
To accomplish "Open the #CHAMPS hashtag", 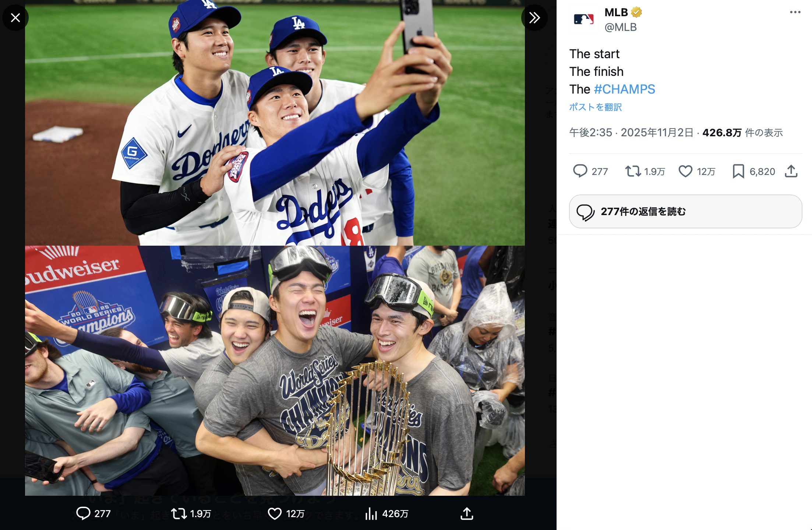I will (624, 89).
